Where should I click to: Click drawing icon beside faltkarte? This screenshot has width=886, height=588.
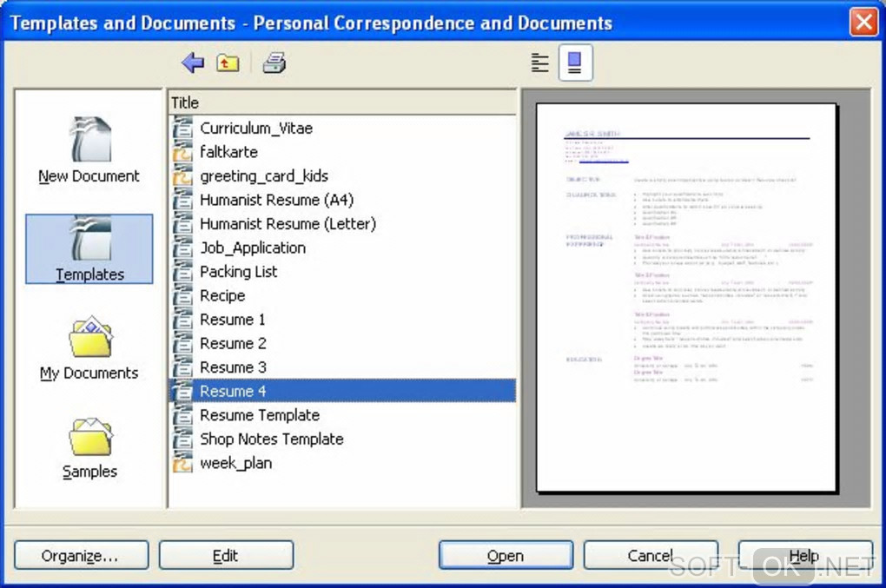(x=182, y=151)
